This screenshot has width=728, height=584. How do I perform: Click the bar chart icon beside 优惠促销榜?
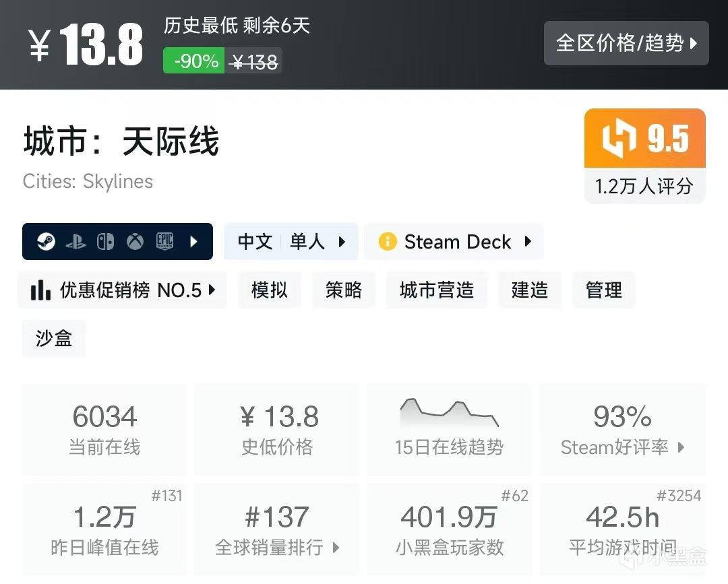click(x=40, y=290)
